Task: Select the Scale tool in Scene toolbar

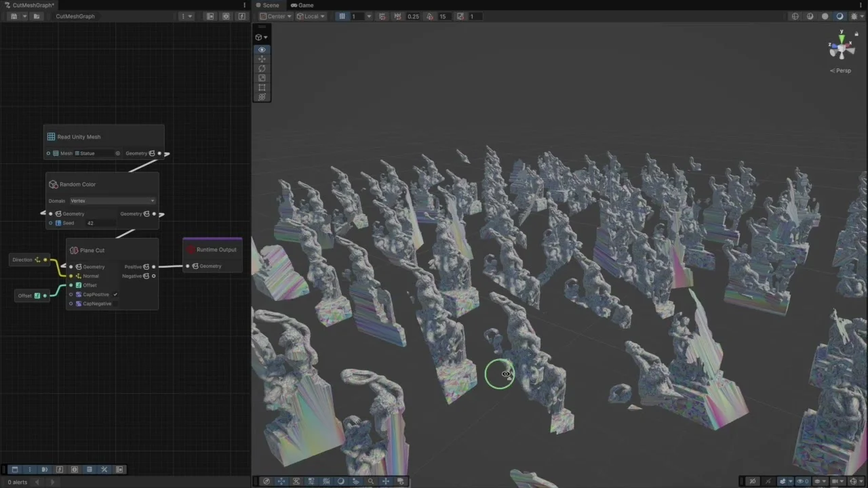Action: point(262,78)
